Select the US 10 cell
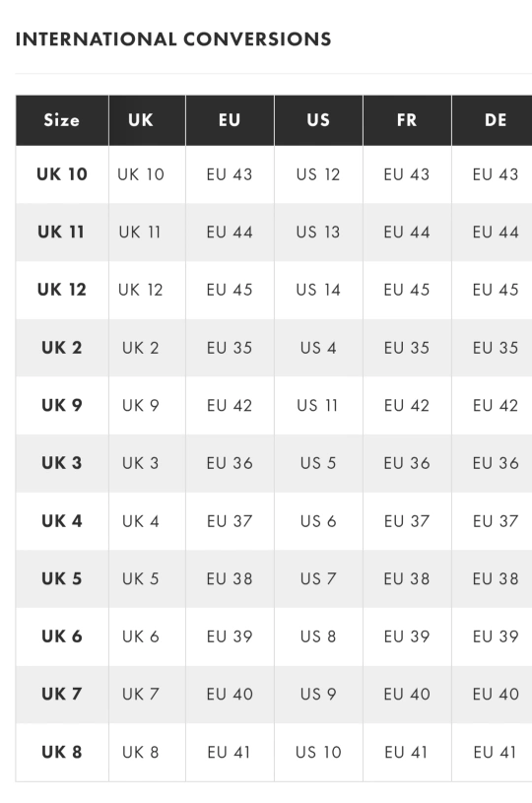 point(318,753)
